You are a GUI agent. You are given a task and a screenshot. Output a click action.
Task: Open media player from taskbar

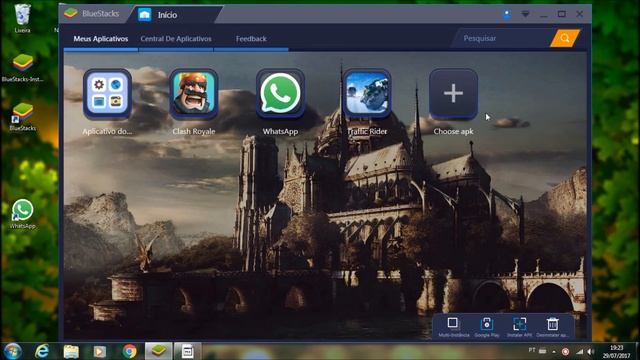point(100,351)
